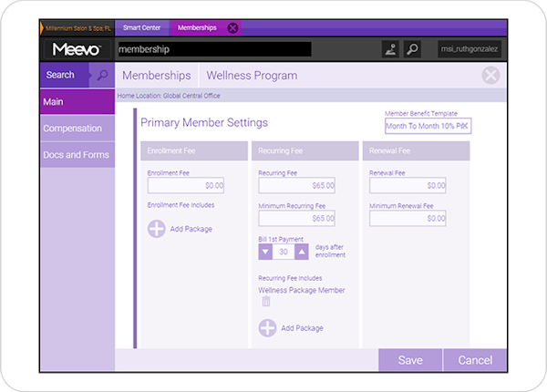Image resolution: width=547 pixels, height=392 pixels.
Task: Click the Search sidebar button
Action: click(65, 75)
